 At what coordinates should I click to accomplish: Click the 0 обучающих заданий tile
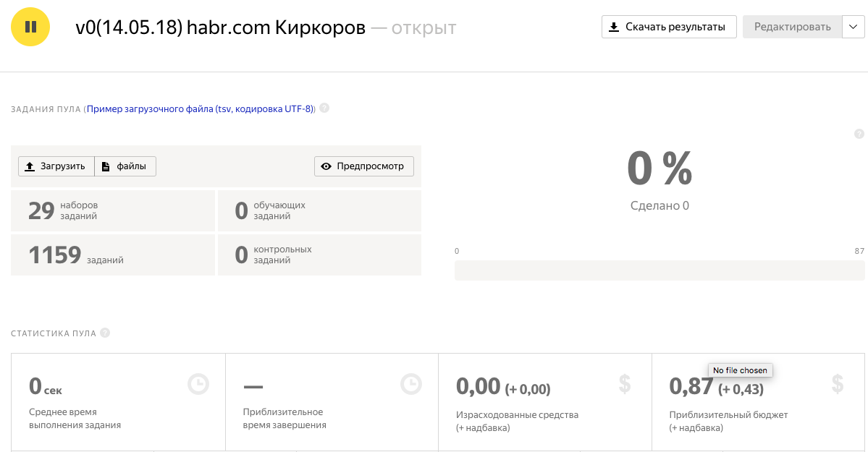319,210
